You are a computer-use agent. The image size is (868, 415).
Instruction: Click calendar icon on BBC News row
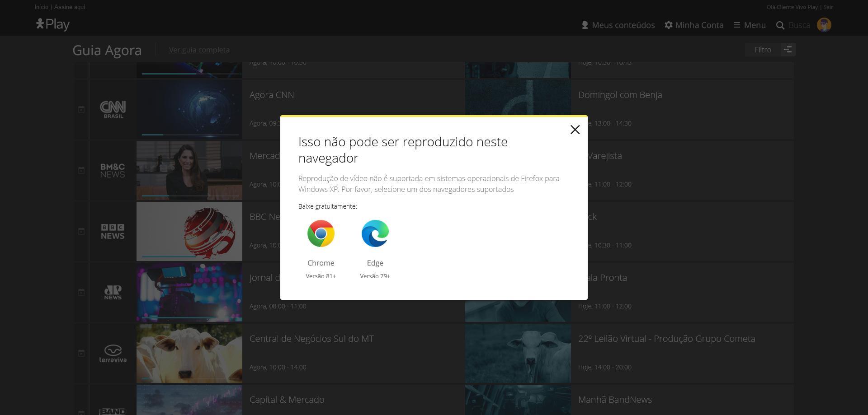pyautogui.click(x=81, y=231)
